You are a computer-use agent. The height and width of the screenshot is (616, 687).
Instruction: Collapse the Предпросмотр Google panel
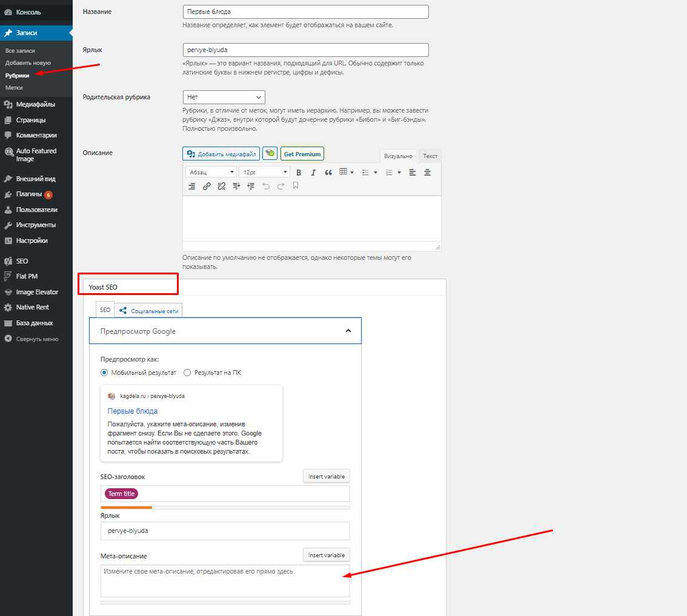pos(348,331)
